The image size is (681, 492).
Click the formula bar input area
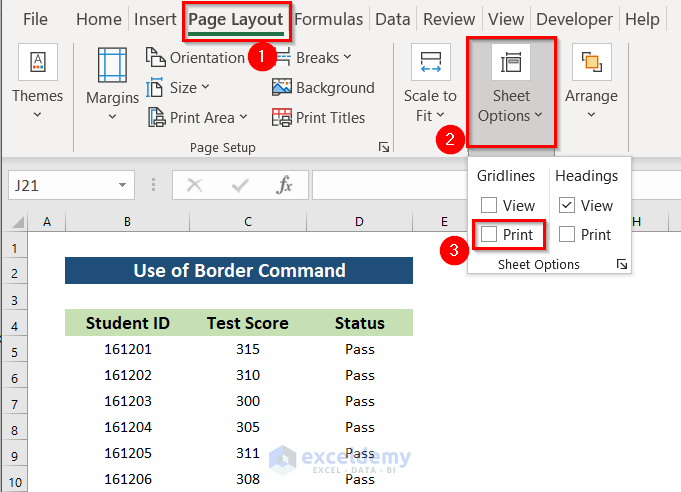tap(389, 185)
